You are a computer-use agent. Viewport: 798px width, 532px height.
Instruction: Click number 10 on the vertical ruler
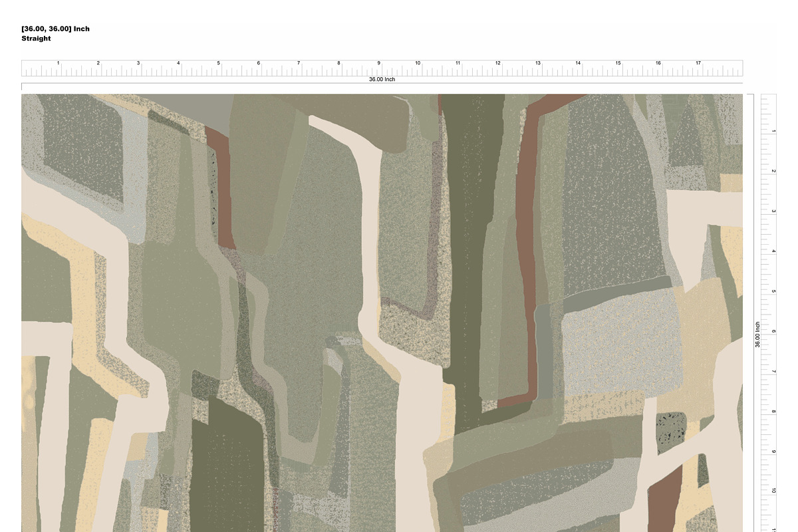pyautogui.click(x=773, y=491)
